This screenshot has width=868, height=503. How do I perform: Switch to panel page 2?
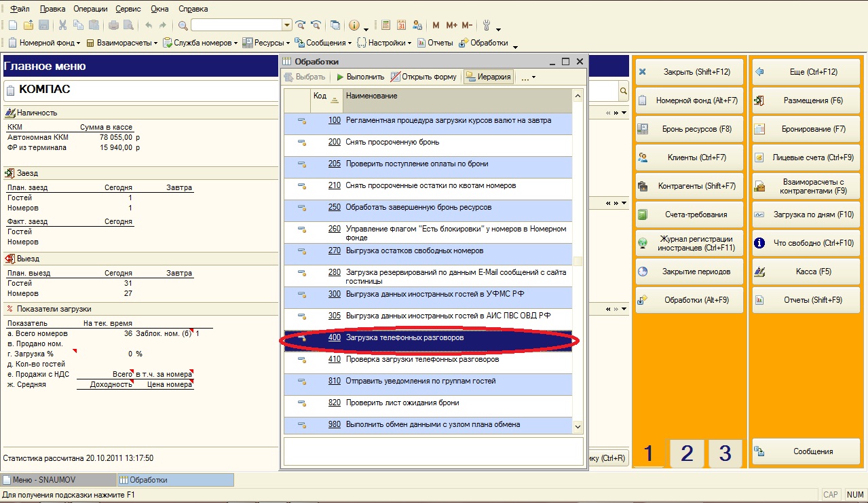pyautogui.click(x=687, y=453)
